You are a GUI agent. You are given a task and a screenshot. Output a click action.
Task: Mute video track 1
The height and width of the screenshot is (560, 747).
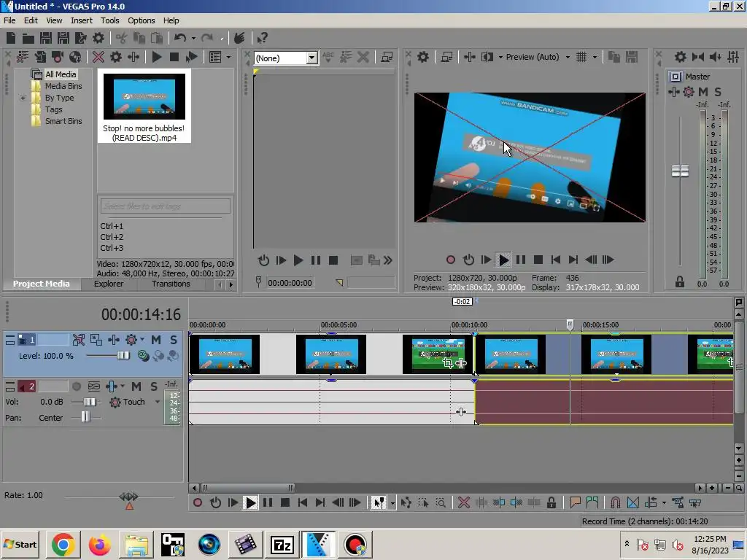[x=156, y=340]
